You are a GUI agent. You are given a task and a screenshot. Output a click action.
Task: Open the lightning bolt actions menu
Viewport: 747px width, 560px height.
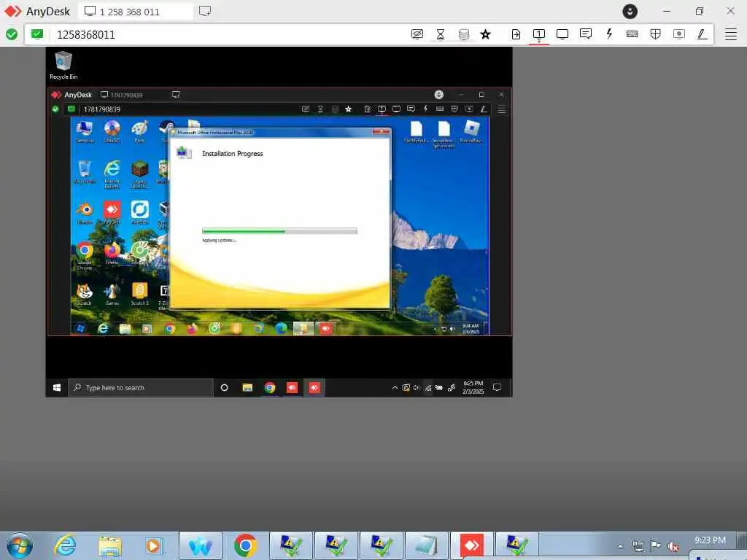(x=609, y=34)
